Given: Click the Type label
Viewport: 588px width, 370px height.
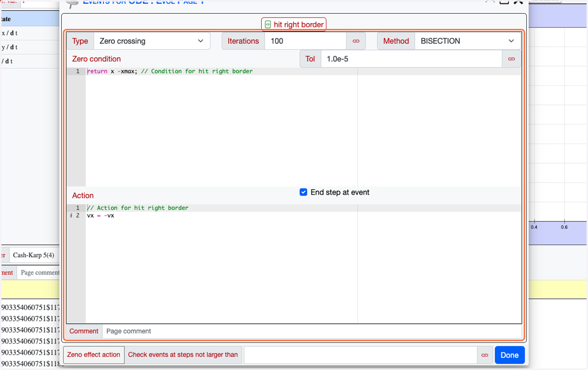Looking at the screenshot, I should 80,41.
